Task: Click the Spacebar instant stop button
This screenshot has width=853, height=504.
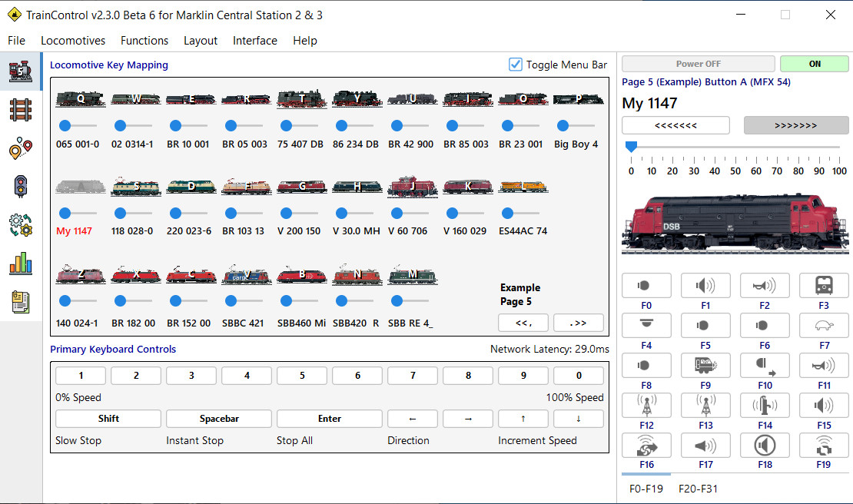Action: pyautogui.click(x=219, y=419)
